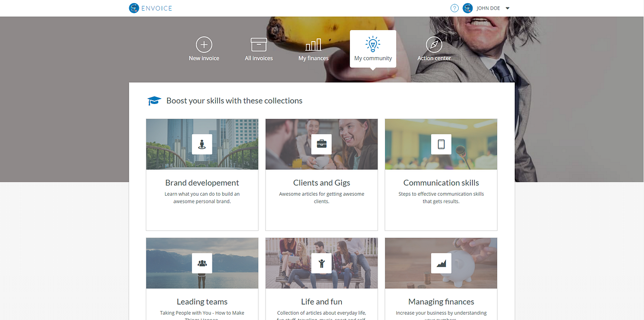Click the Life and fun person icon

coord(321,263)
